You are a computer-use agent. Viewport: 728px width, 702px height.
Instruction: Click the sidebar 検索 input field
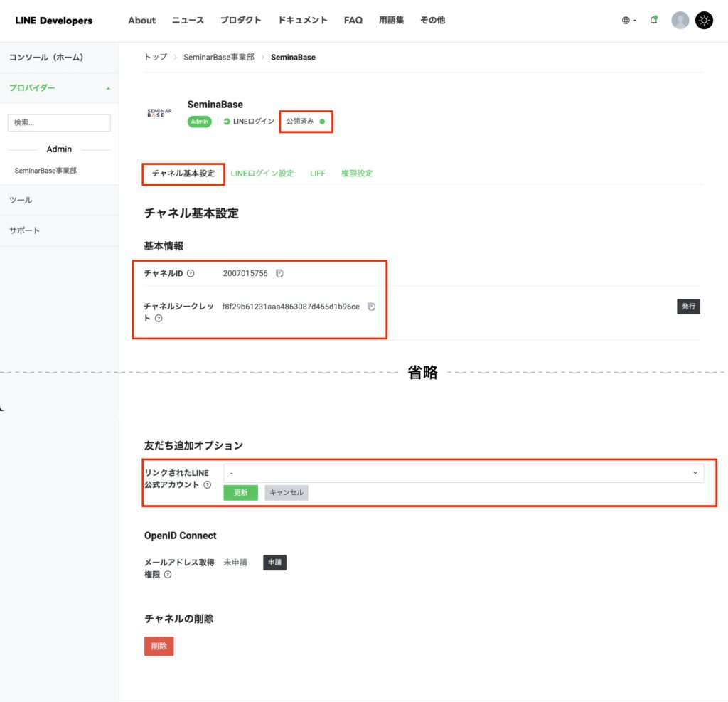coord(59,122)
